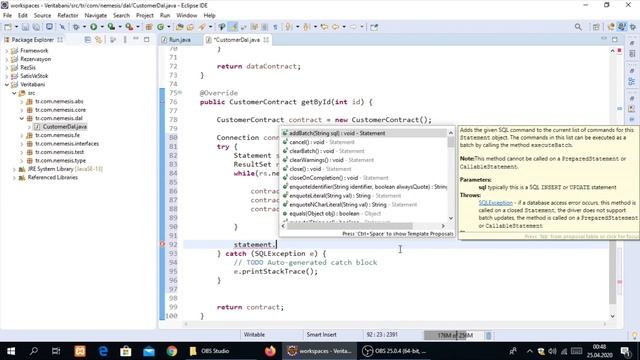Click the red error mark in overview ruler
Screen dimensions: 640x360
pos(620,282)
